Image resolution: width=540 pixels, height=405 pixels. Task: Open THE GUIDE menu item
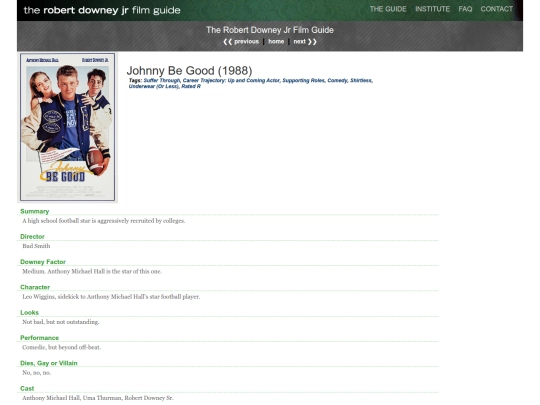coord(388,9)
